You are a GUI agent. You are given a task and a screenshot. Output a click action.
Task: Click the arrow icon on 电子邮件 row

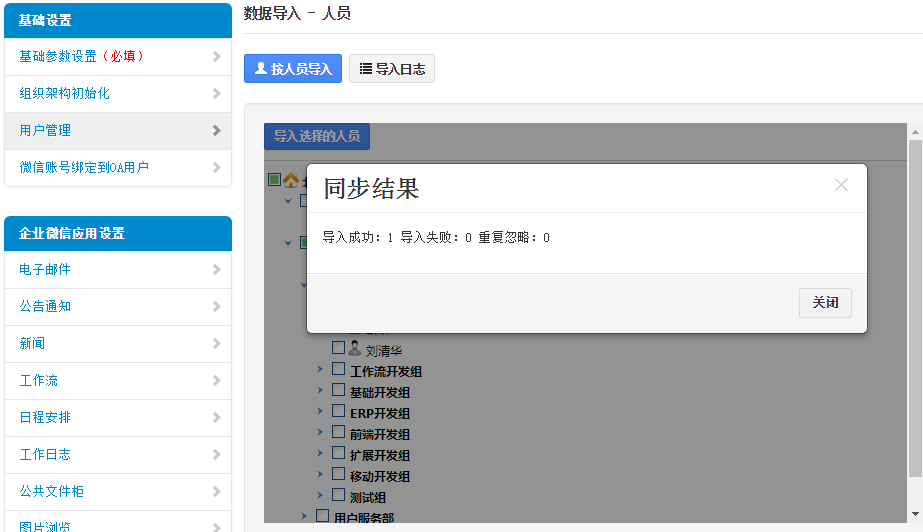(x=216, y=270)
